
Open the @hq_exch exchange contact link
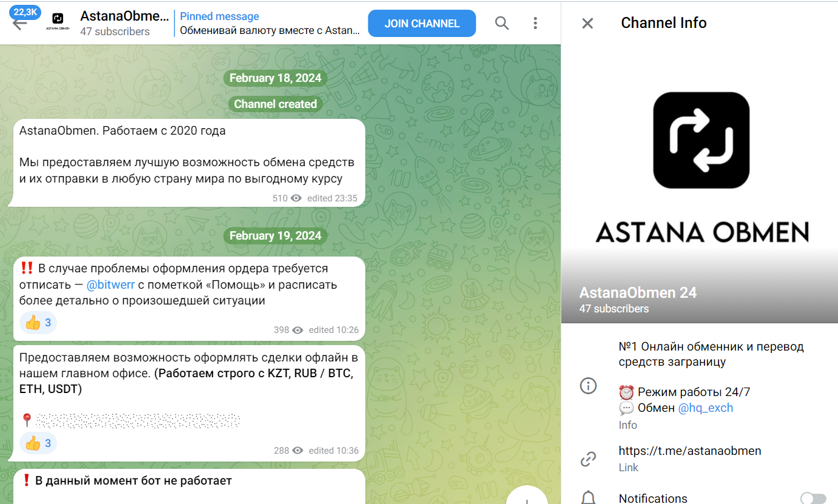(706, 408)
